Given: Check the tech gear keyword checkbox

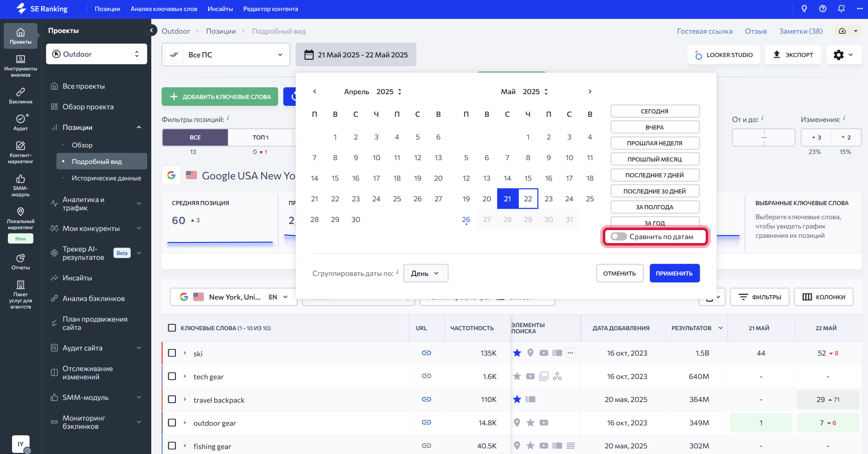Looking at the screenshot, I should 172,376.
